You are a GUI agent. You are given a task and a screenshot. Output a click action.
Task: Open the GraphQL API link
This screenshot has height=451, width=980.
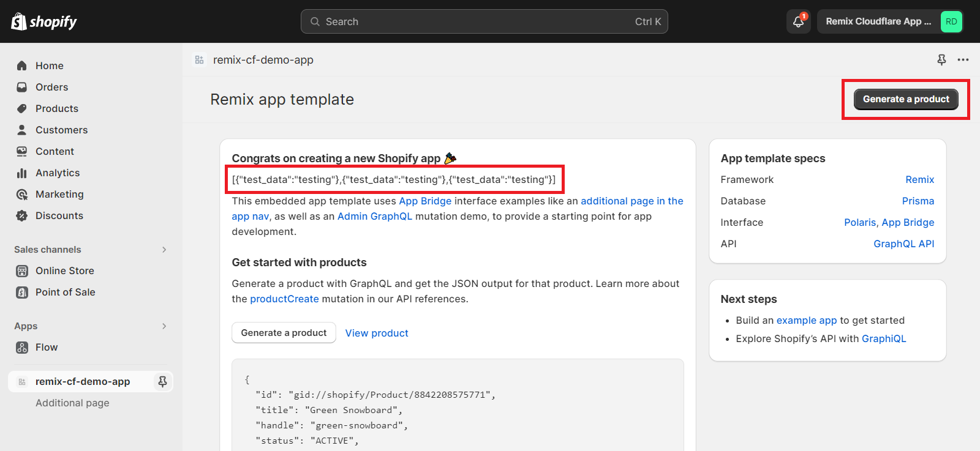click(x=903, y=244)
